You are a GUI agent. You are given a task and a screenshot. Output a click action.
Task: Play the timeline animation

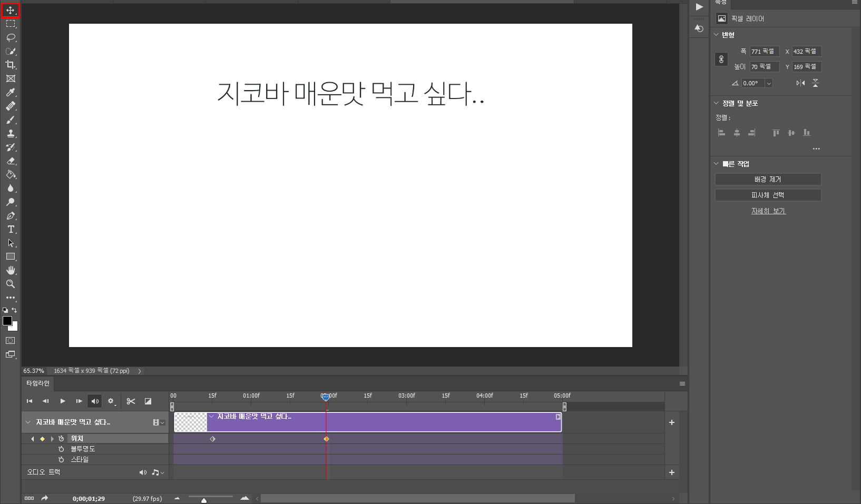63,401
